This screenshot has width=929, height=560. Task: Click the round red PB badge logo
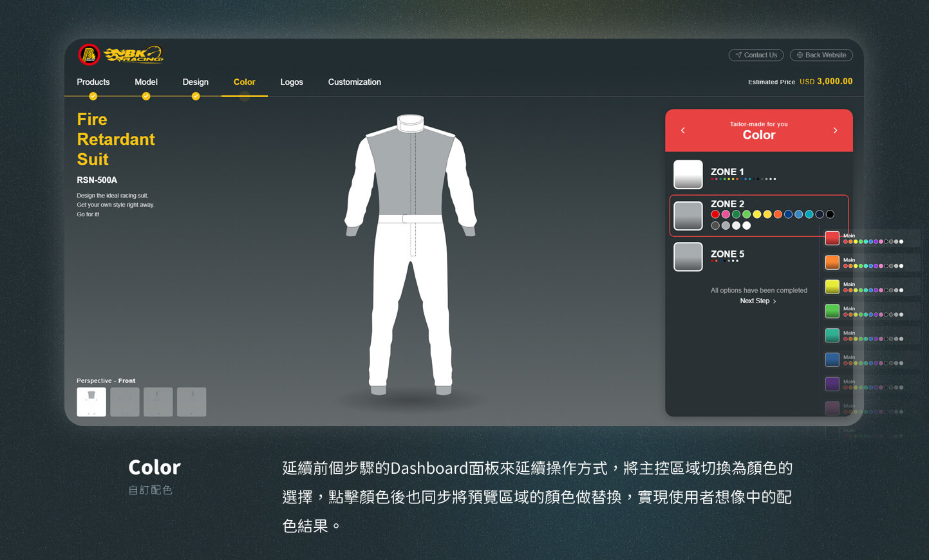tap(89, 55)
